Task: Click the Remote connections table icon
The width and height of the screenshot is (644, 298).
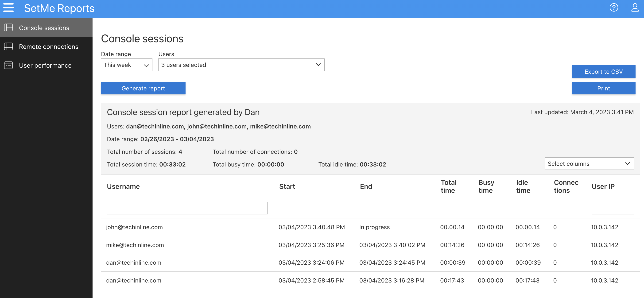Action: pyautogui.click(x=8, y=46)
